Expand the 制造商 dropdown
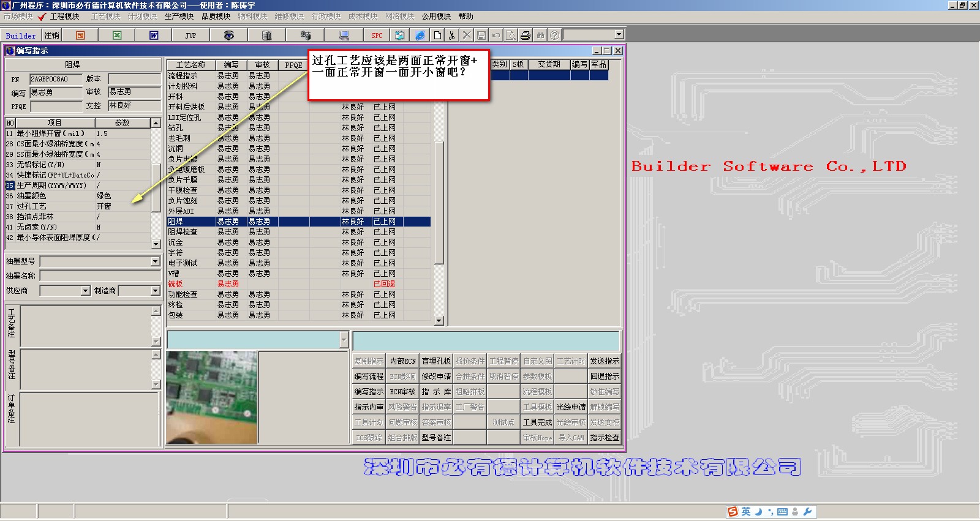980x521 pixels. coord(155,291)
